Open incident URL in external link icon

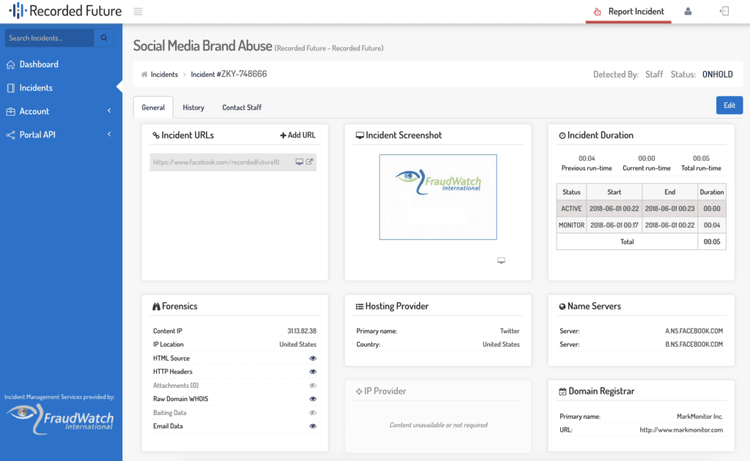pos(310,162)
